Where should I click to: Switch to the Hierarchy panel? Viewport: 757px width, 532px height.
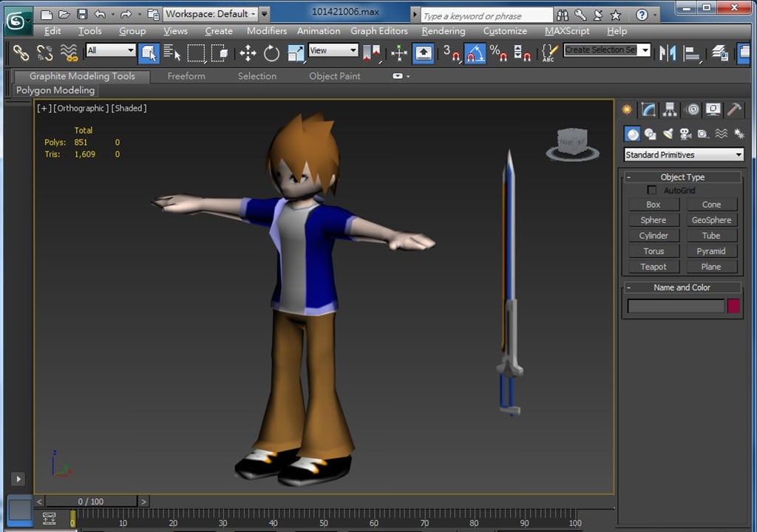coord(670,109)
